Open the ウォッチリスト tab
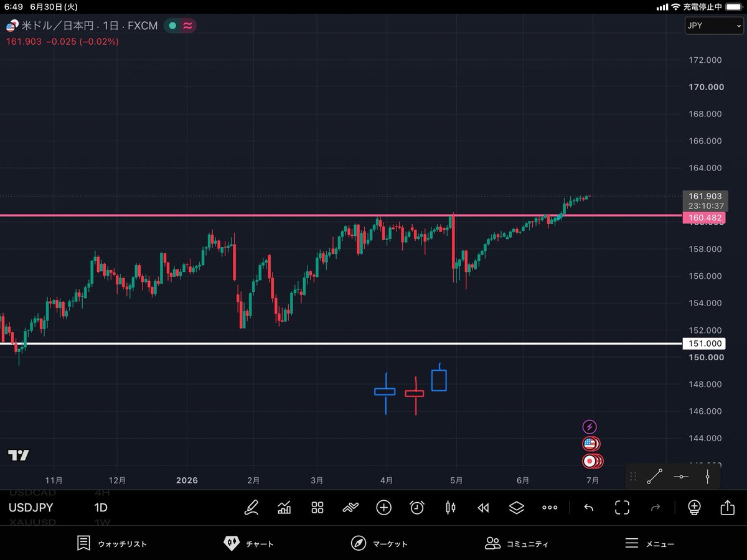747x560 pixels. [x=111, y=543]
